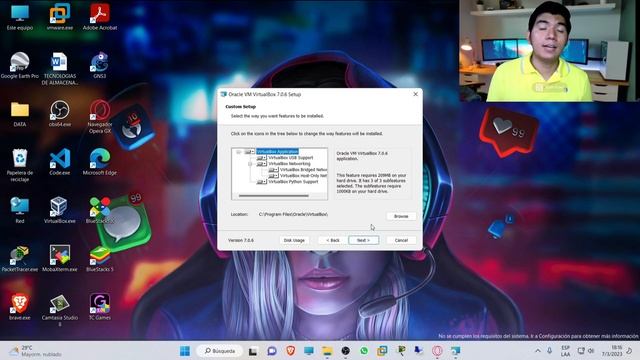
Task: Cancel the VirtualBox setup
Action: pos(401,240)
